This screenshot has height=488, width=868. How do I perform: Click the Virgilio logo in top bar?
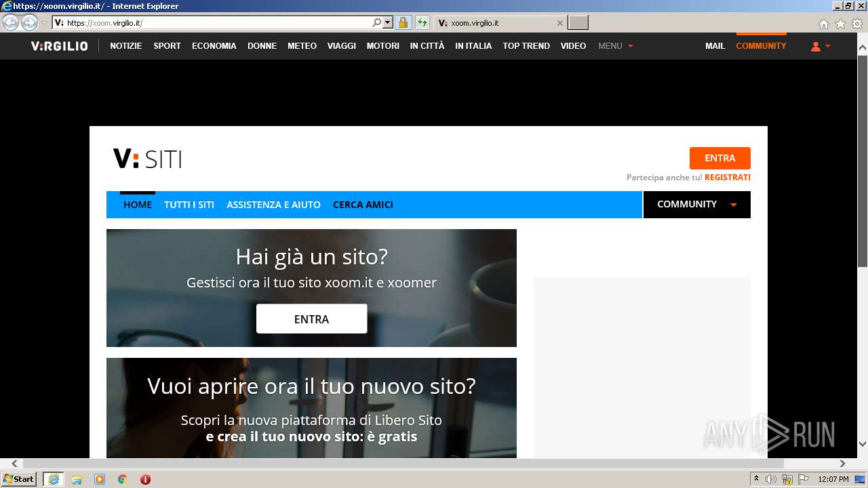[59, 46]
